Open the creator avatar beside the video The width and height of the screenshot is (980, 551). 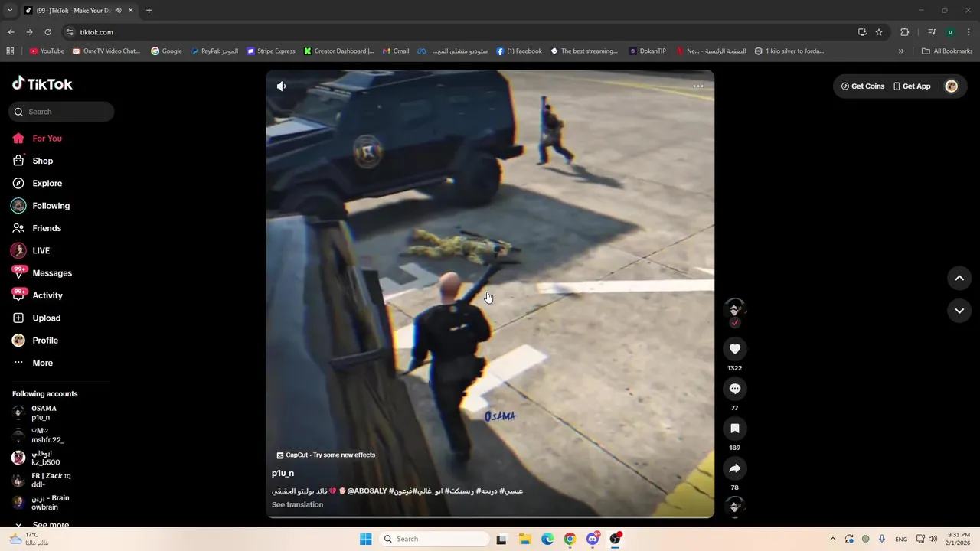point(734,309)
